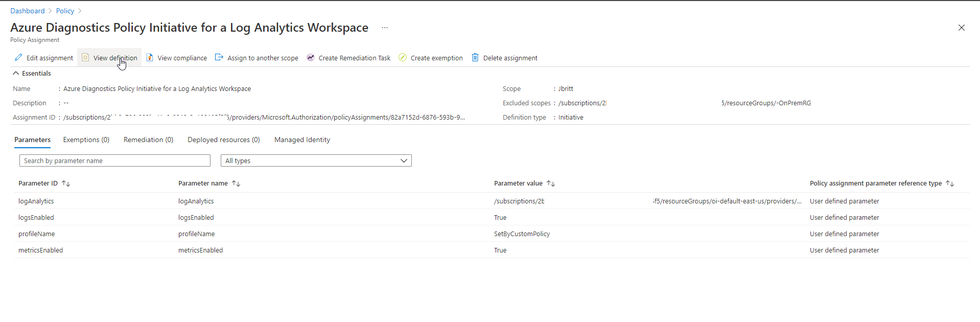Screen dimensions: 980x322
Task: Sort by Policy assignment parameter reference type
Action: (x=950, y=183)
